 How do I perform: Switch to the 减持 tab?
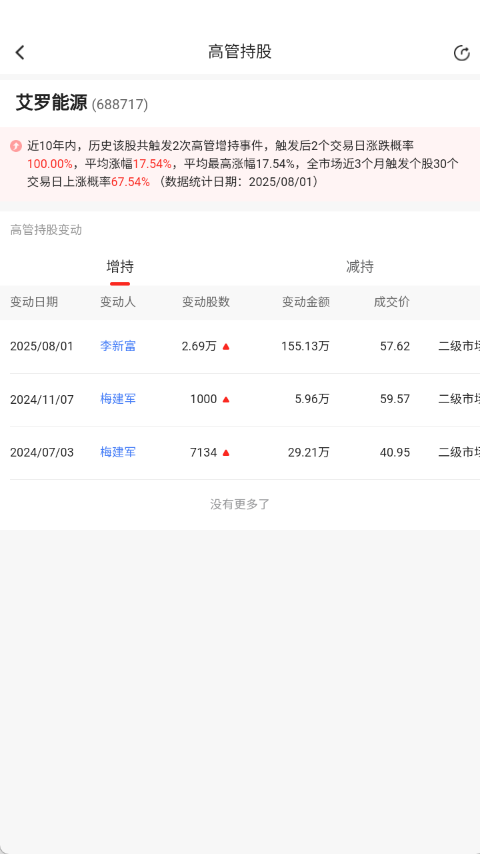tap(360, 267)
